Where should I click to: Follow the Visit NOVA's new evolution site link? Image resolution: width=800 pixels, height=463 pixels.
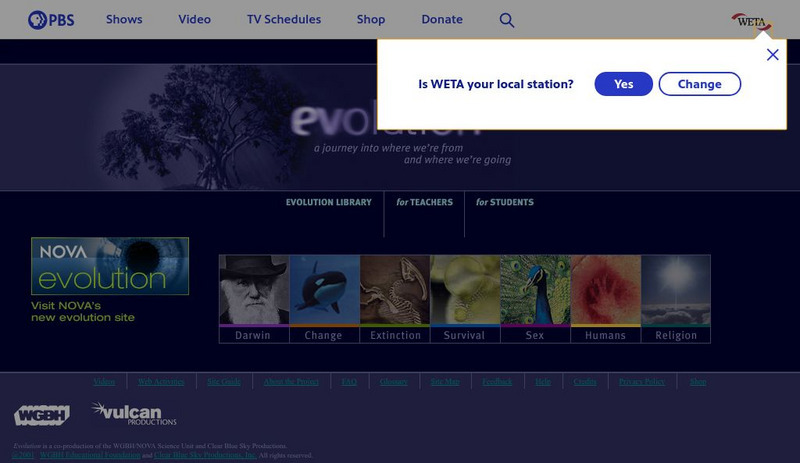(83, 311)
